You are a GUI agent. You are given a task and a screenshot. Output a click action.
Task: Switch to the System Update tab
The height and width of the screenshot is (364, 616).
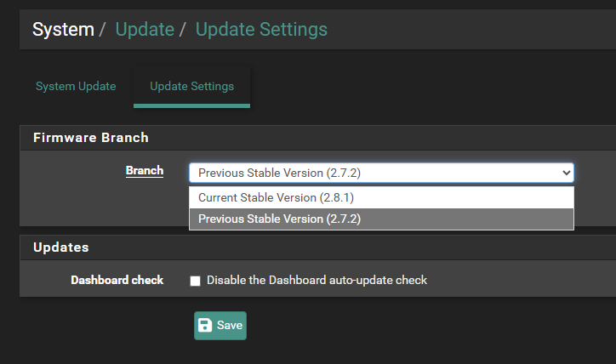[76, 87]
